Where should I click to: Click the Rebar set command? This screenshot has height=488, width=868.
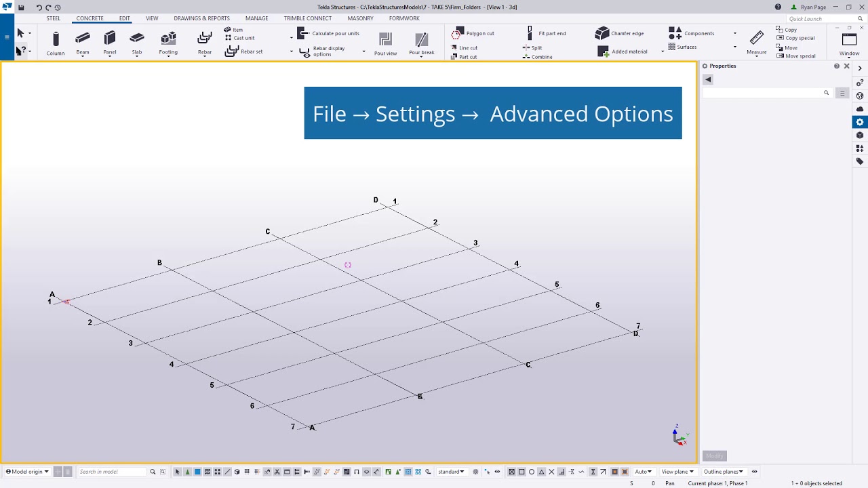coord(244,52)
